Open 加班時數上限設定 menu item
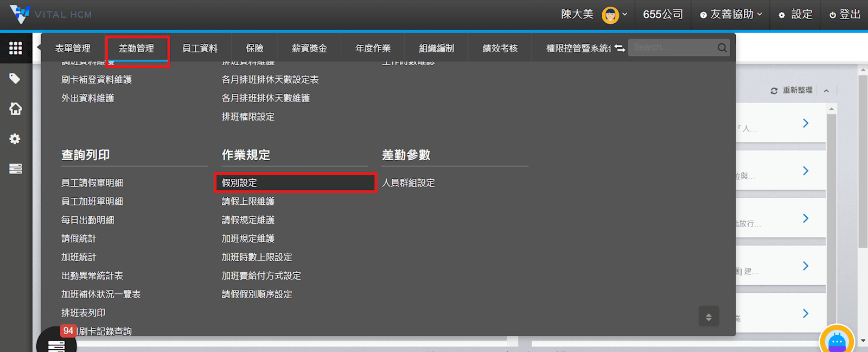 pyautogui.click(x=257, y=257)
